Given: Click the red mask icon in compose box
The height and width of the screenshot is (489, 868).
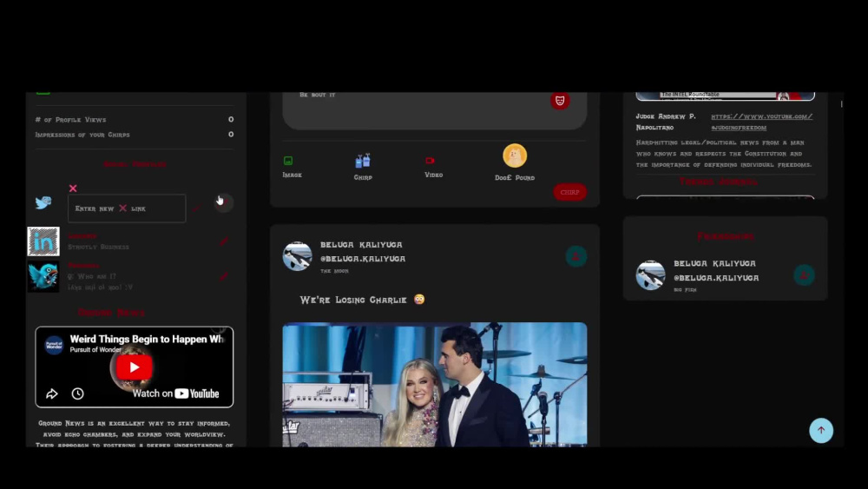Looking at the screenshot, I should coord(560,100).
